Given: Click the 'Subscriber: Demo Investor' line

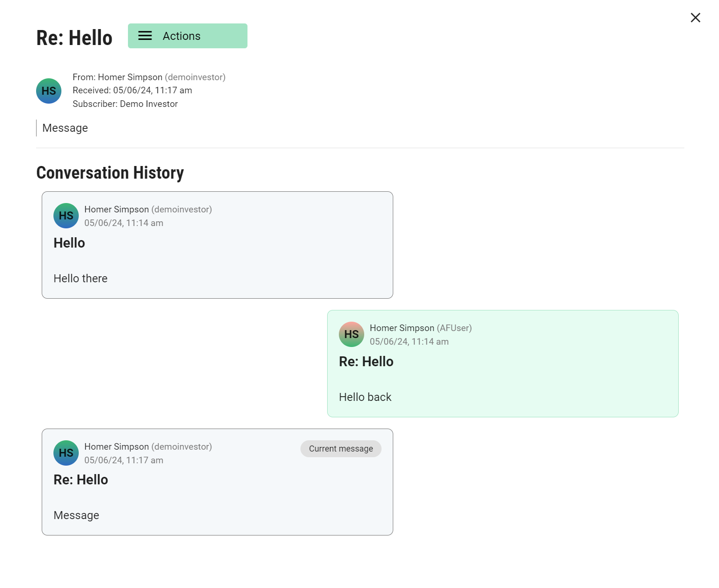Looking at the screenshot, I should click(125, 104).
